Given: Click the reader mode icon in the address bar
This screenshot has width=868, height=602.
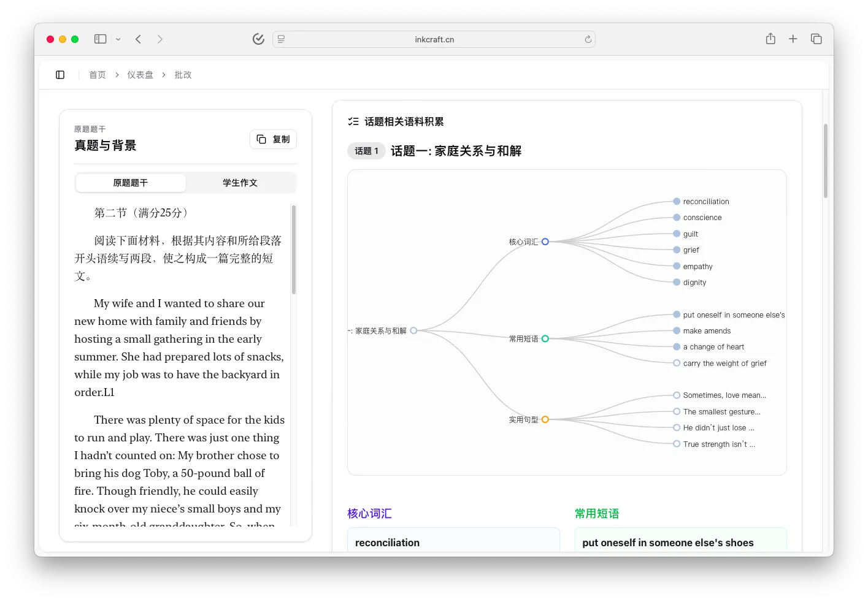Looking at the screenshot, I should (280, 39).
